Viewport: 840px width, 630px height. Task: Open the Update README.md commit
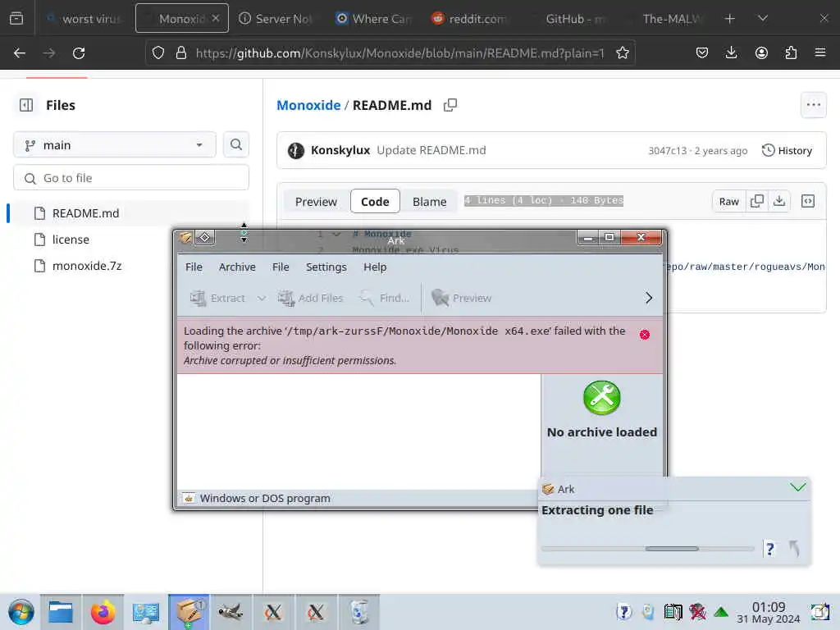click(x=431, y=150)
